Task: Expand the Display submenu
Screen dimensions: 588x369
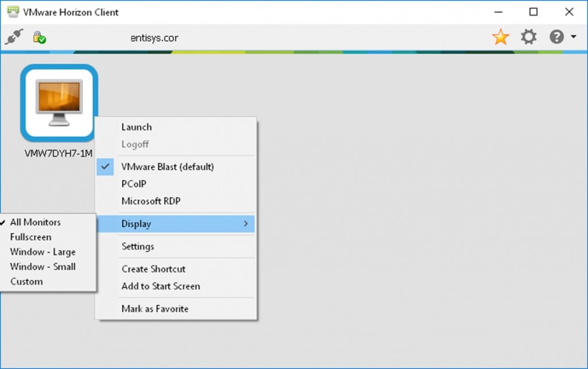Action: tap(176, 224)
